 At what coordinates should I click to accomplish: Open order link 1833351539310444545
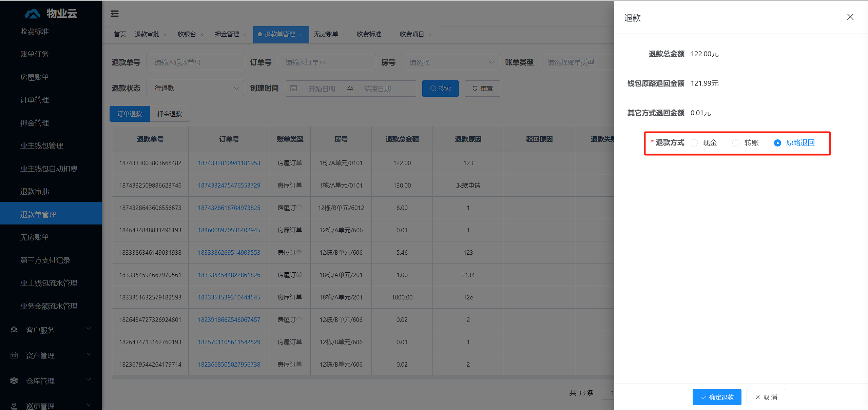(229, 297)
